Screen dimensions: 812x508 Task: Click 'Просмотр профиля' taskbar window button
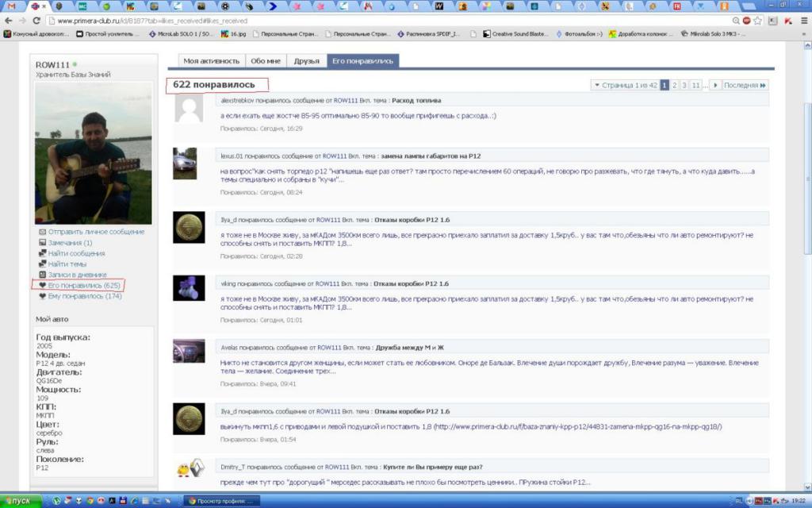222,502
